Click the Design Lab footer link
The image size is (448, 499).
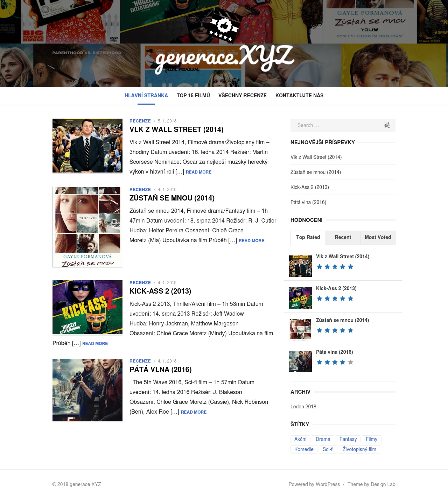[383, 484]
